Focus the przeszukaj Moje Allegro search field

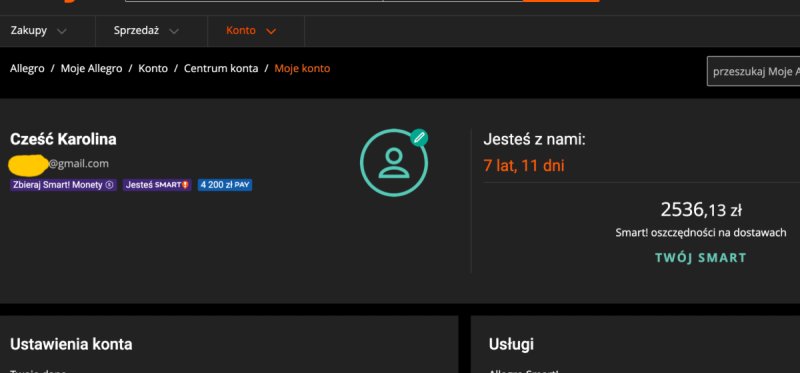(754, 71)
